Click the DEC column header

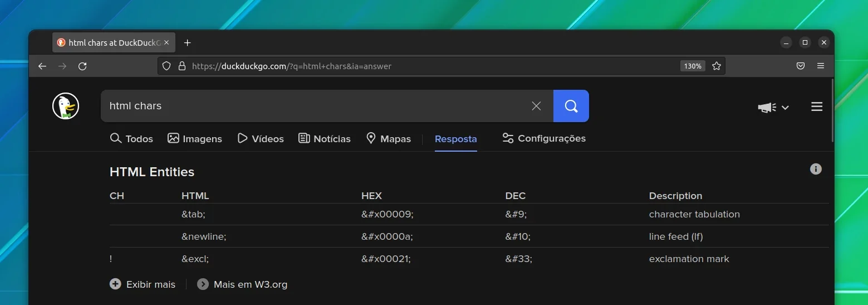click(516, 196)
